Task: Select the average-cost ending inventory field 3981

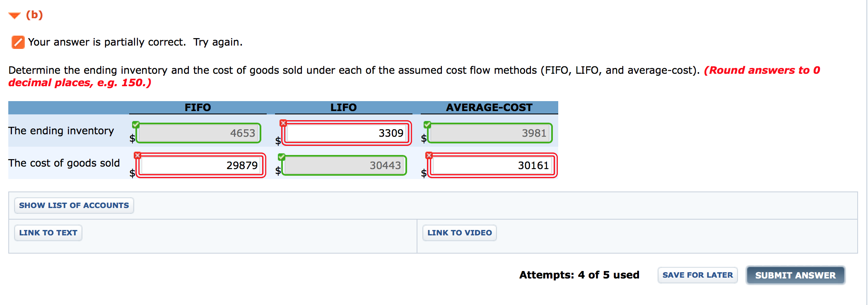Action: [x=489, y=133]
